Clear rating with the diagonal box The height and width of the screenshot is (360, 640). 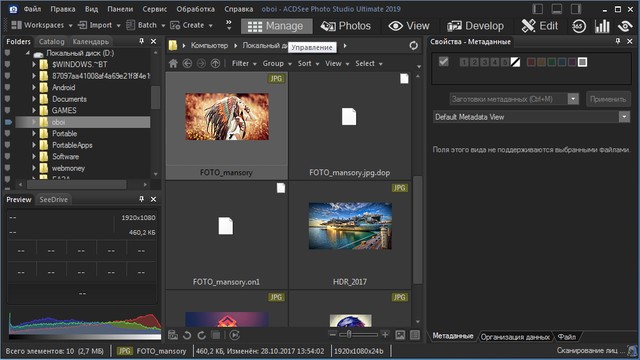pos(515,62)
